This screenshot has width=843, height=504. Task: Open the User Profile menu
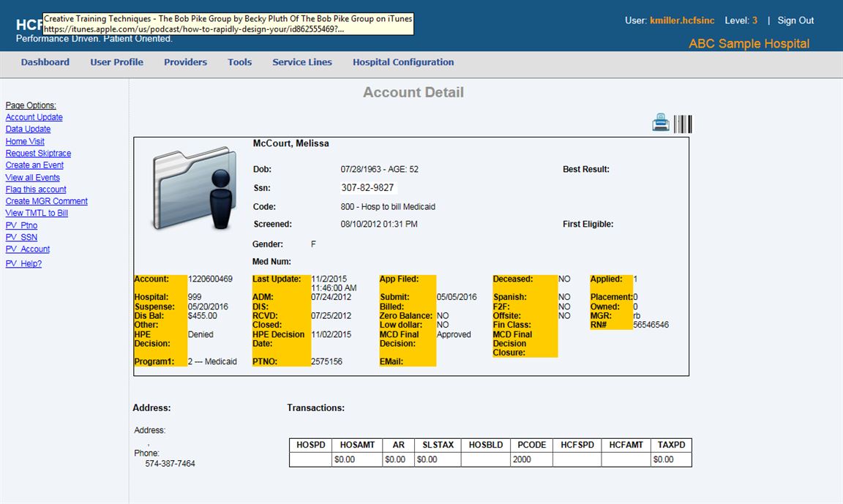(116, 62)
